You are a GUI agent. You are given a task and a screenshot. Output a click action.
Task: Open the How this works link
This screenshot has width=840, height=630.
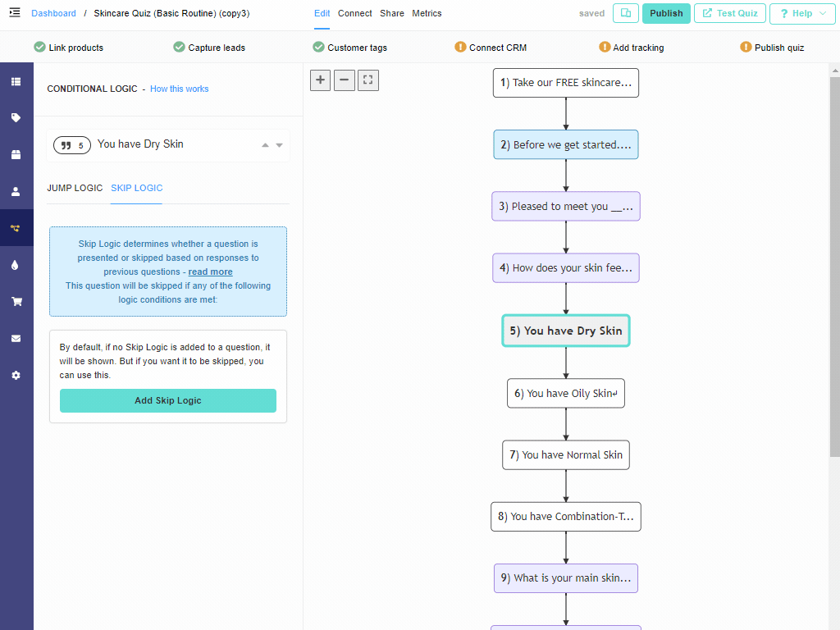point(179,89)
